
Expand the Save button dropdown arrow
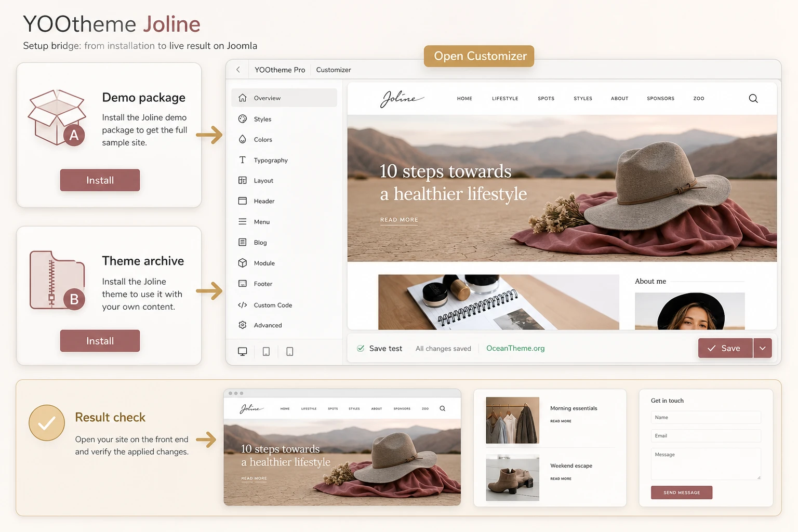point(763,348)
